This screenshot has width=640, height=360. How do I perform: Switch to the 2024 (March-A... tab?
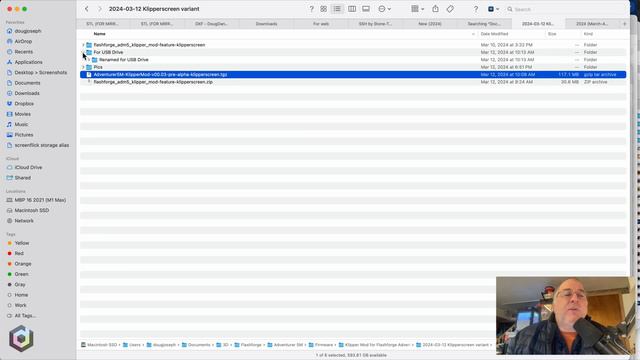(x=592, y=24)
